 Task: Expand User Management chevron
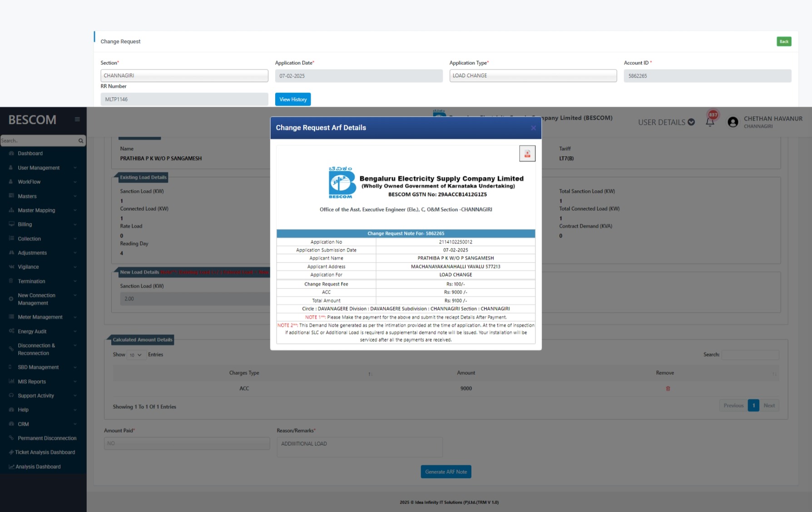[75, 168]
